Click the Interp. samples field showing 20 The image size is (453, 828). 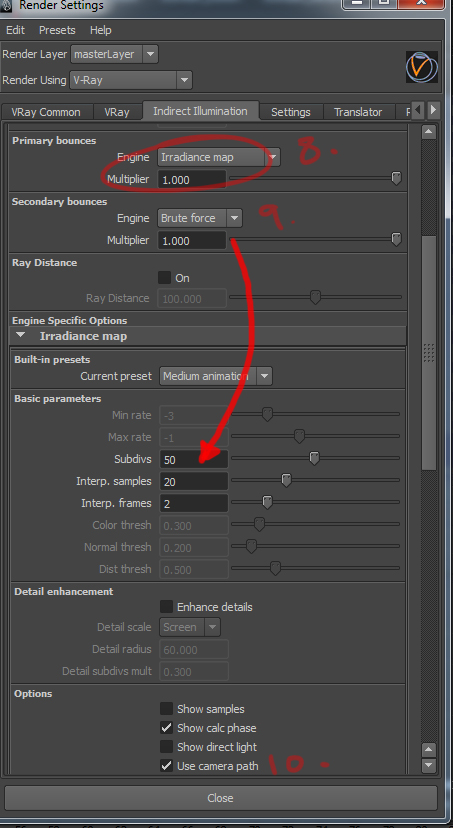(194, 482)
